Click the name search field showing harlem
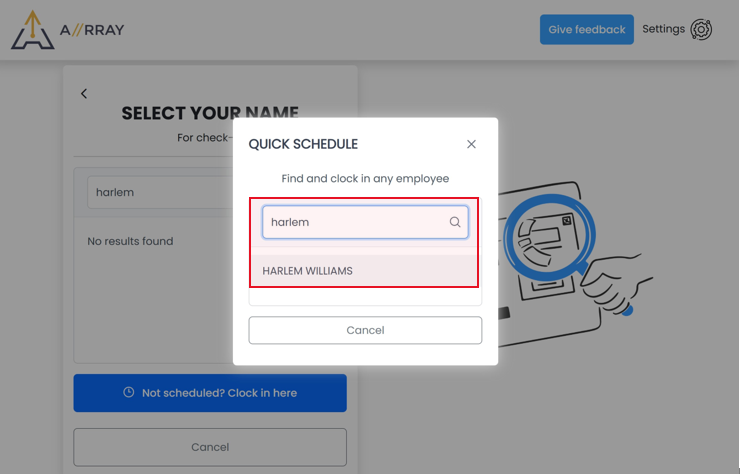 (x=161, y=192)
